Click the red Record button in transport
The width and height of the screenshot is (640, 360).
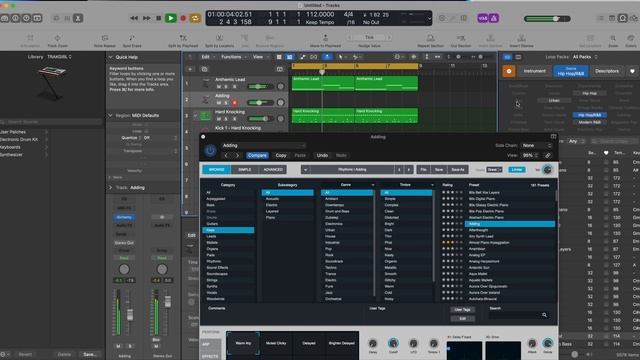pos(183,18)
